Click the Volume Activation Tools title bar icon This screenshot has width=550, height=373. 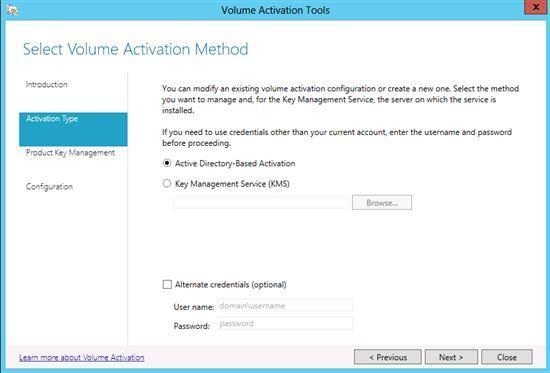coord(13,10)
